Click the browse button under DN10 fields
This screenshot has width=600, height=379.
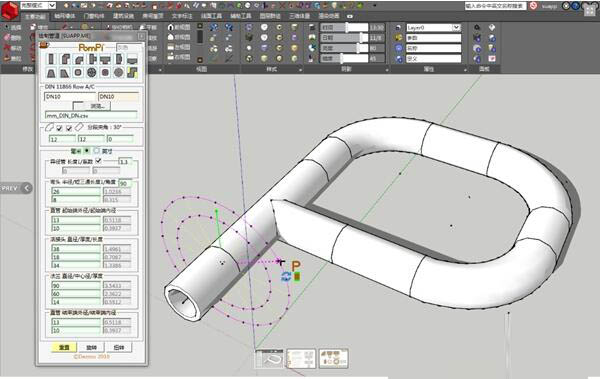[92, 106]
